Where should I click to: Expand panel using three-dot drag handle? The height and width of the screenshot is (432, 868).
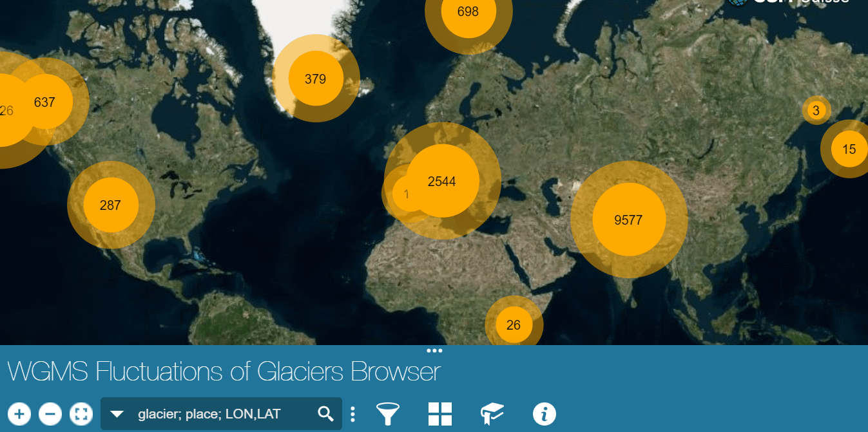click(434, 351)
